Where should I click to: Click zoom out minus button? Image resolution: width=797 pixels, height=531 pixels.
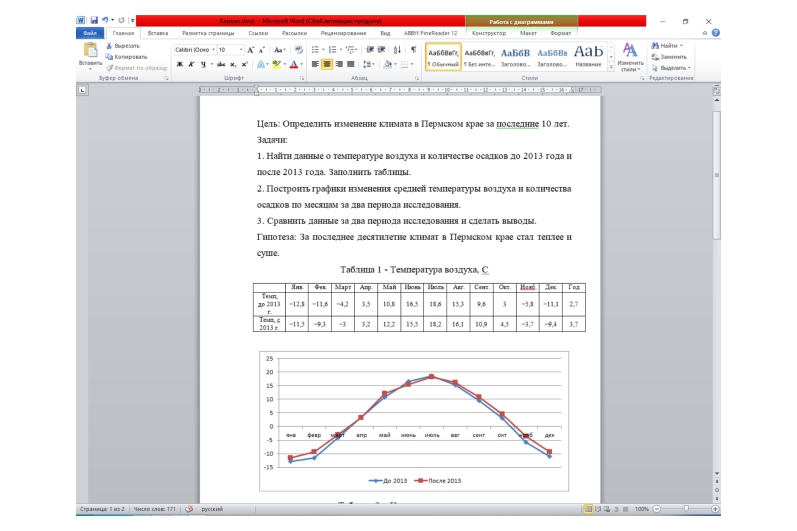657,509
